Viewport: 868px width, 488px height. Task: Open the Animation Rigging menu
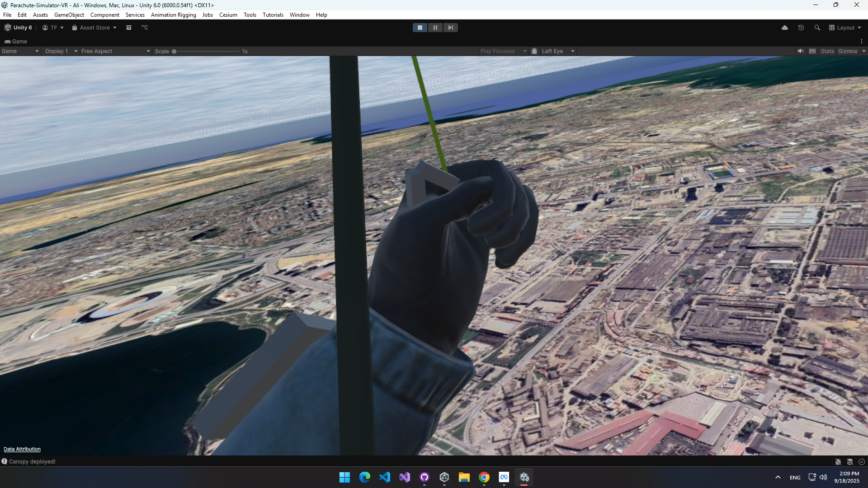(173, 15)
